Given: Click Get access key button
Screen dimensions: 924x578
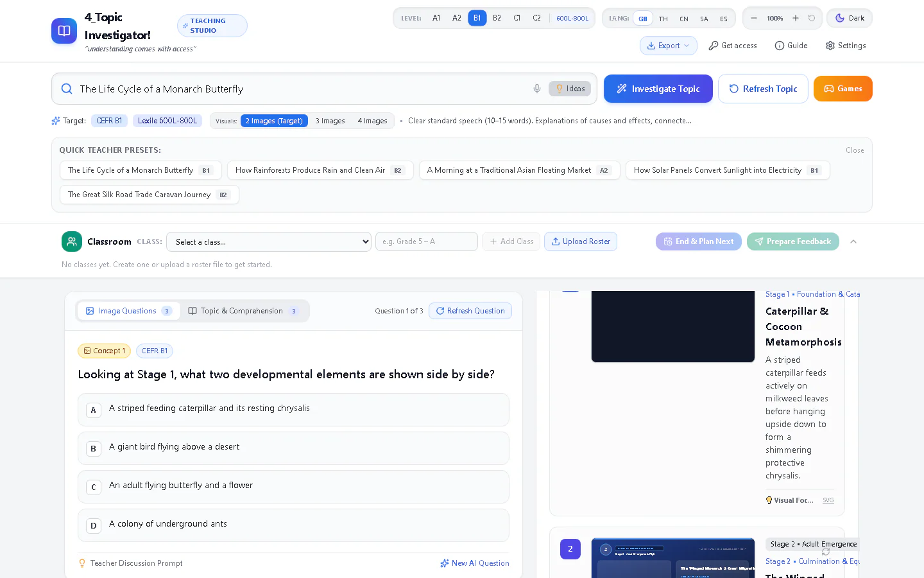Looking at the screenshot, I should pyautogui.click(x=733, y=46).
